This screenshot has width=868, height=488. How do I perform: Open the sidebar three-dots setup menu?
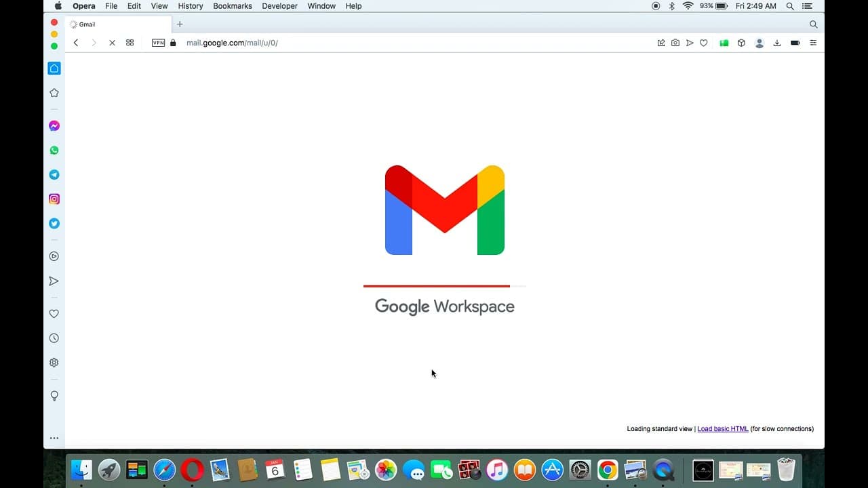coord(54,439)
